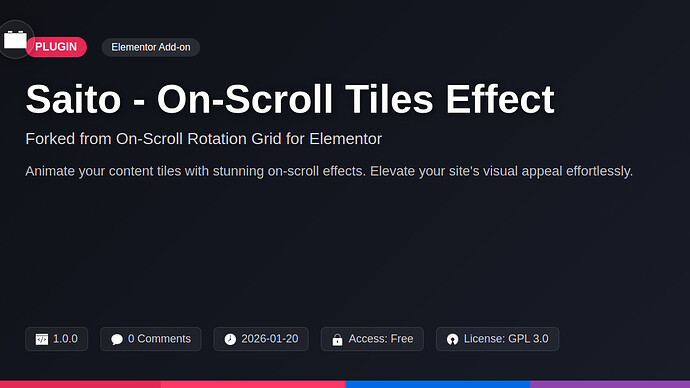690x388 pixels.
Task: Click the license circle icon
Action: tap(452, 339)
